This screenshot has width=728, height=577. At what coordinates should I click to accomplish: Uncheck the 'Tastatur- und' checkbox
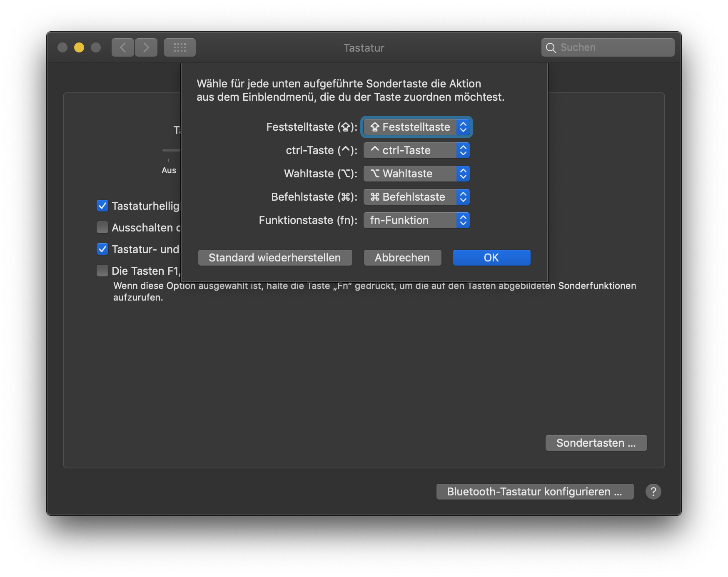tap(102, 249)
